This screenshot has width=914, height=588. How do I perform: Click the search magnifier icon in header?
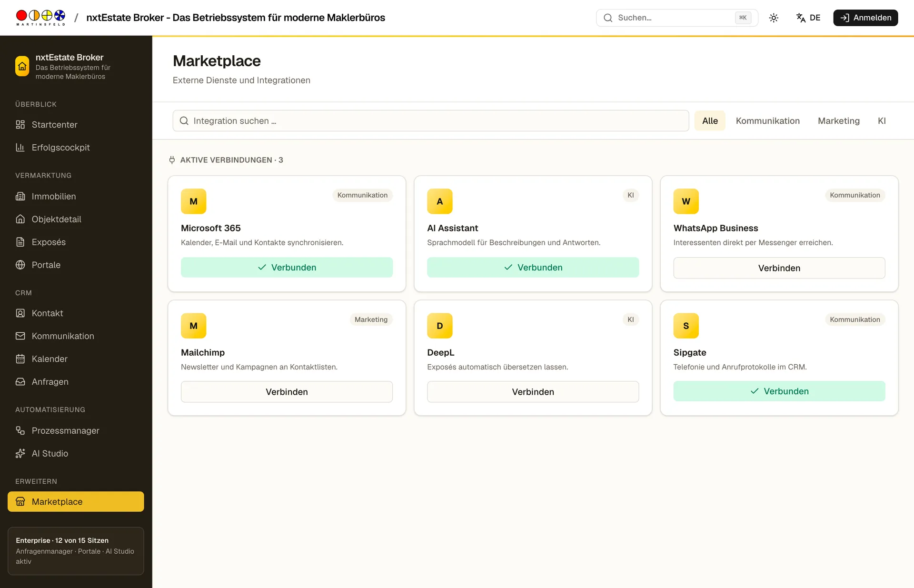(x=608, y=18)
